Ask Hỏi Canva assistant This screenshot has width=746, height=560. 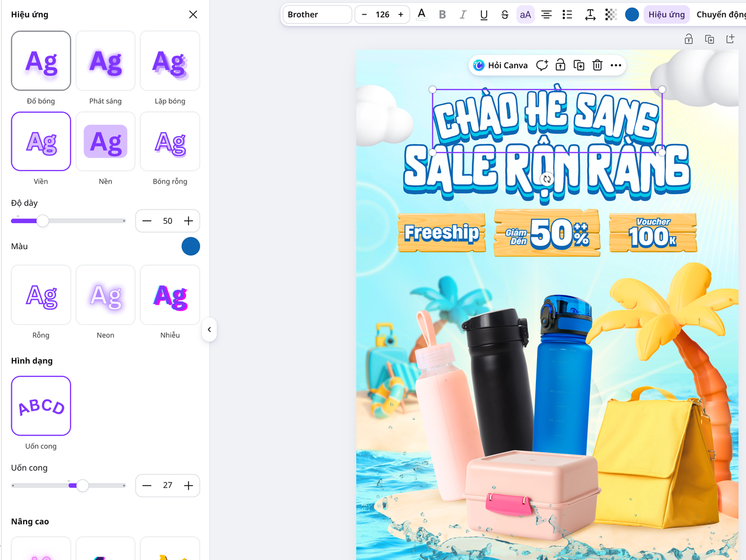click(500, 65)
